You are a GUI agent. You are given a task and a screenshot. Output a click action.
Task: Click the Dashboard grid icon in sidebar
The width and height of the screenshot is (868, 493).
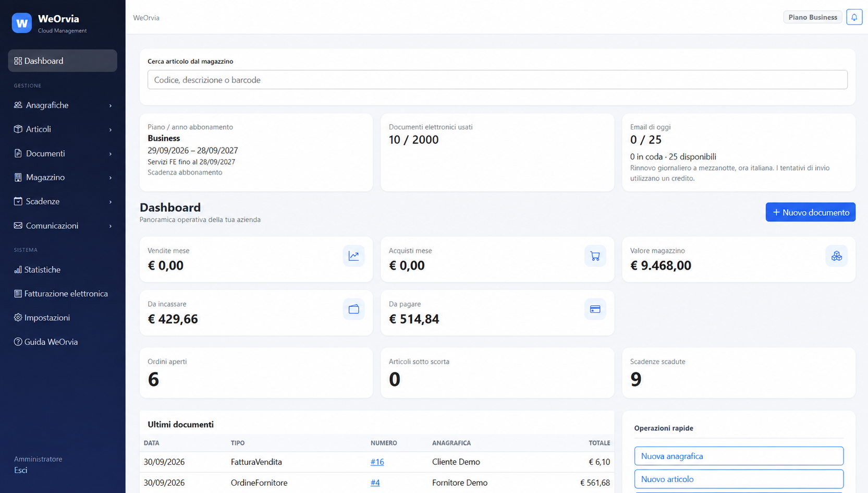18,61
